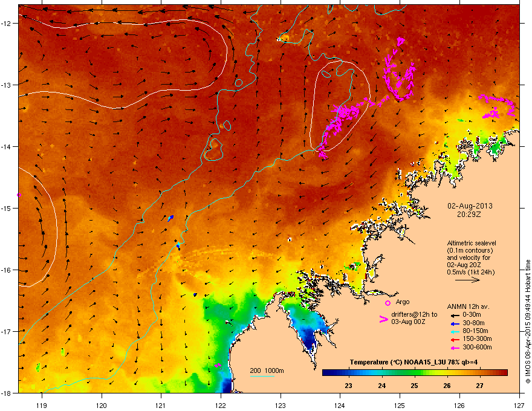This screenshot has height=411, width=532.
Task: Click the 'Temperature (°C) NOAA15_L3U 78% ql>=4' title
Action: tap(414, 363)
